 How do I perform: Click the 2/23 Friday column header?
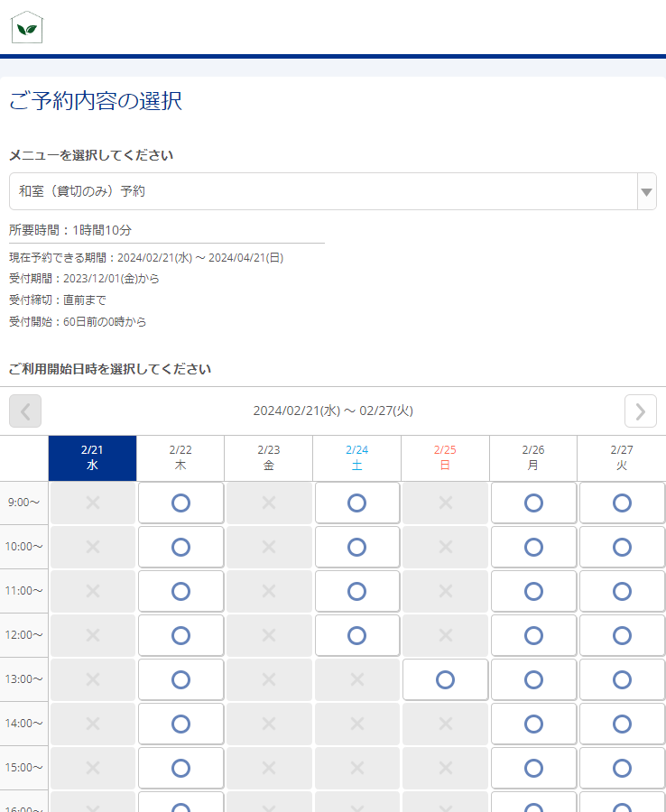click(269, 458)
